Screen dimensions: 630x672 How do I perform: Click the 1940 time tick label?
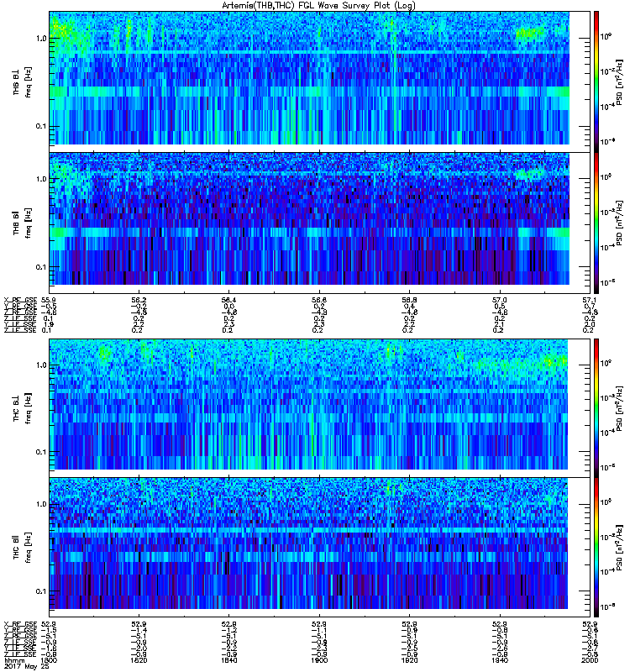(x=500, y=660)
